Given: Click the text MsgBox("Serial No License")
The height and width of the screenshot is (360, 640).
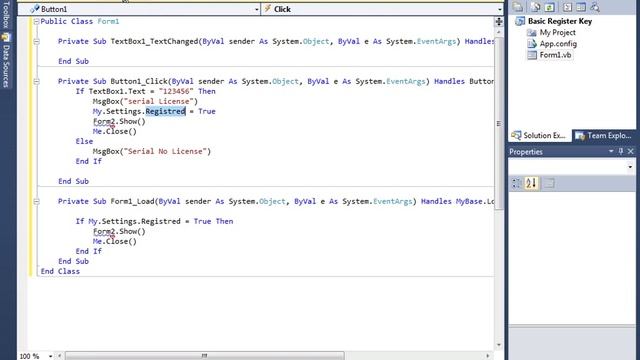Looking at the screenshot, I should 151,151.
